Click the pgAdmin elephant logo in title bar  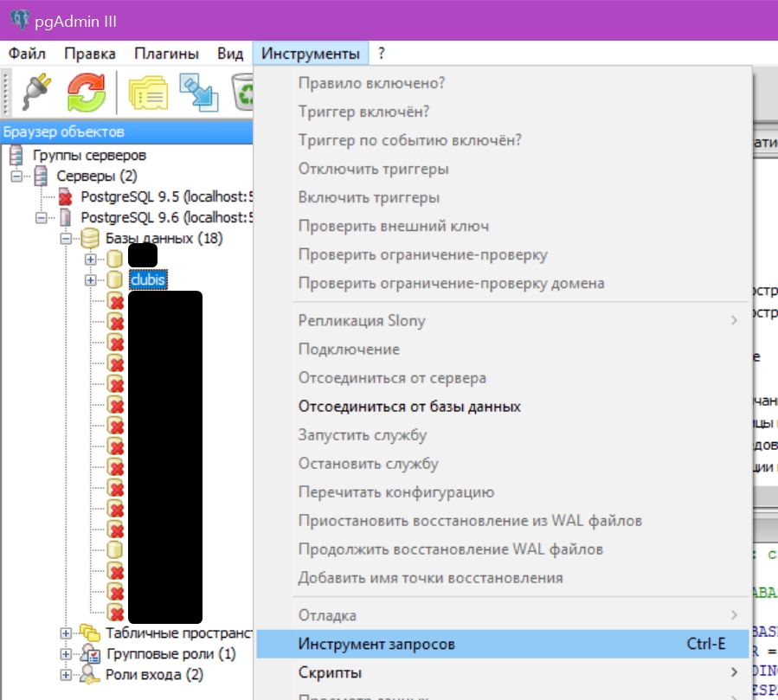click(x=20, y=21)
